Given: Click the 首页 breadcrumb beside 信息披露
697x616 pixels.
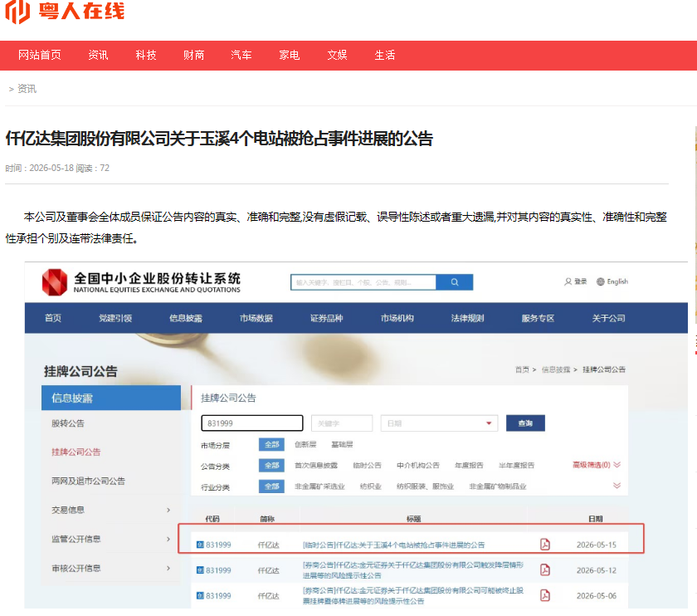Looking at the screenshot, I should (522, 369).
